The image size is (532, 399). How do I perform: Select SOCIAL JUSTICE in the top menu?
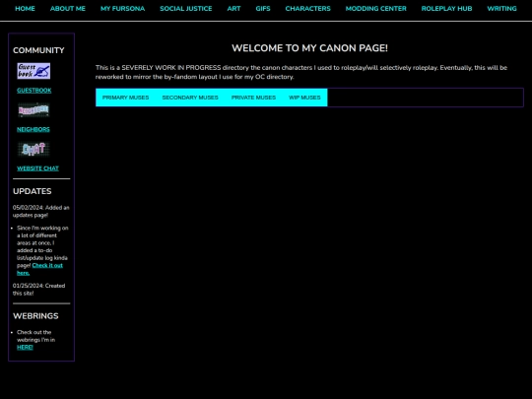(186, 9)
